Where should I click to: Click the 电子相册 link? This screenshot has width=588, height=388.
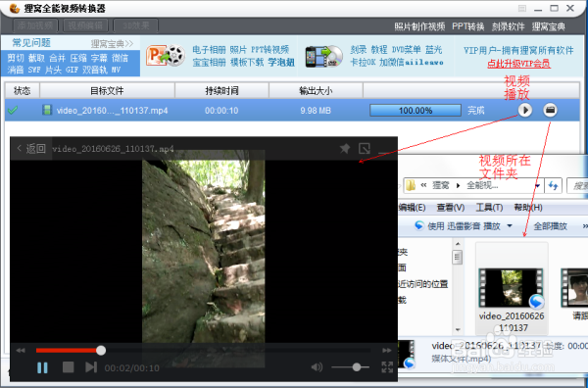click(x=210, y=50)
